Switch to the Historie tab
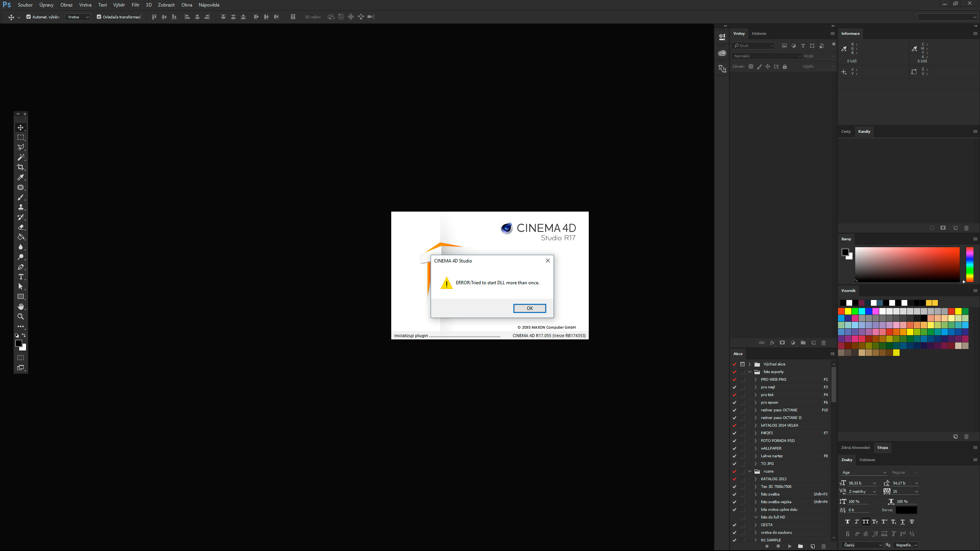Viewport: 980px width, 551px height. pos(759,34)
